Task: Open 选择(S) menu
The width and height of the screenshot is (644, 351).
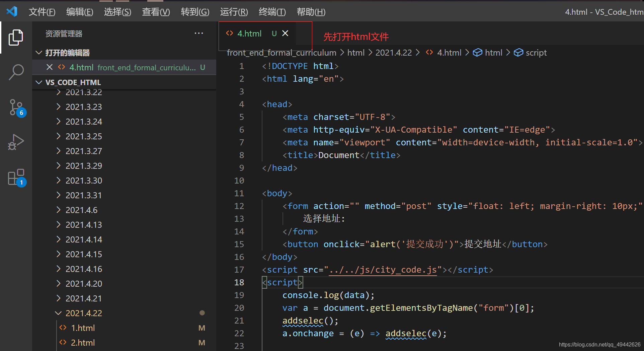Action: 117,12
